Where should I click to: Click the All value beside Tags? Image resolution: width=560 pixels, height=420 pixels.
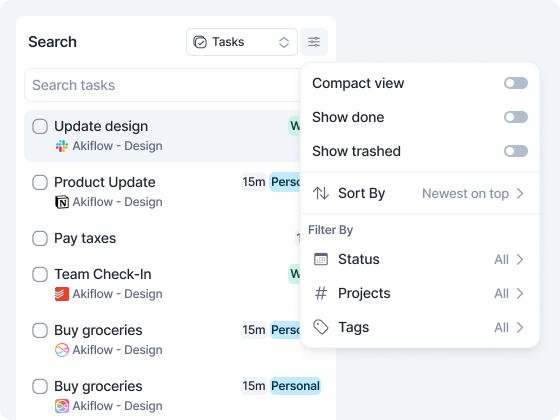tap(501, 328)
